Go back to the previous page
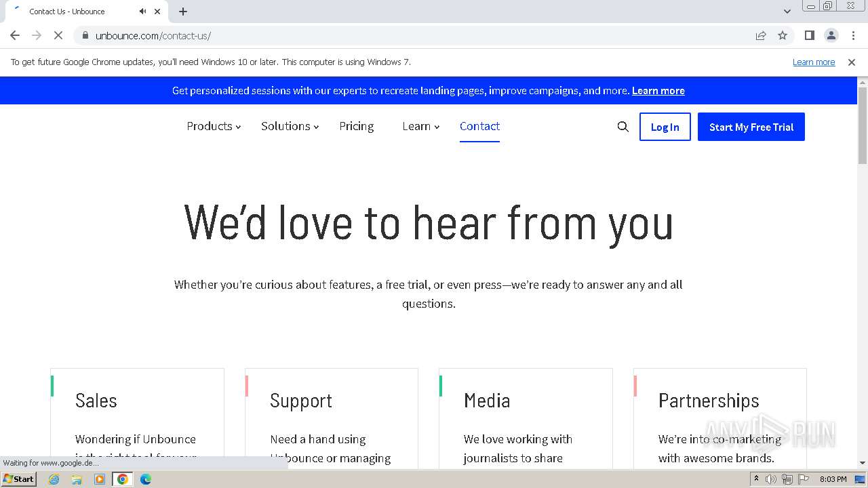The image size is (868, 488). pyautogui.click(x=15, y=35)
